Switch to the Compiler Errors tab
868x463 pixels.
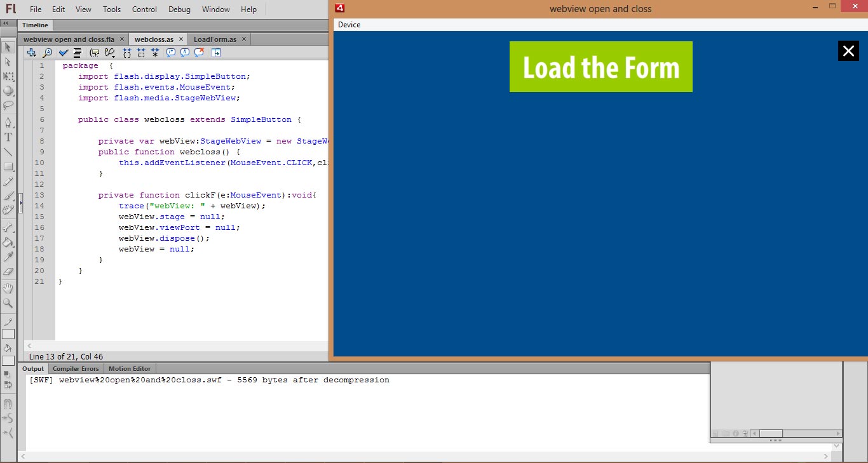point(76,368)
